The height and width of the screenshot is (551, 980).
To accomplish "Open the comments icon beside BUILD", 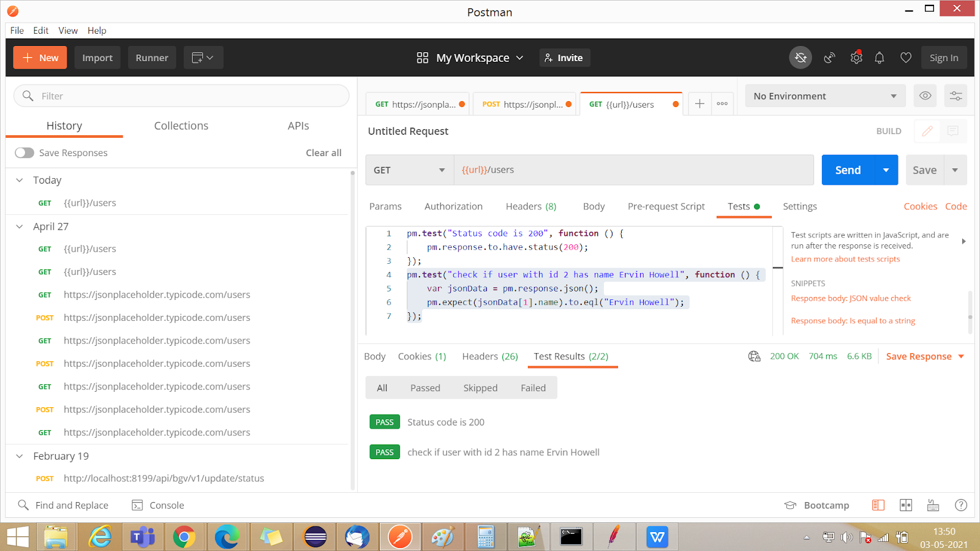I will (953, 131).
